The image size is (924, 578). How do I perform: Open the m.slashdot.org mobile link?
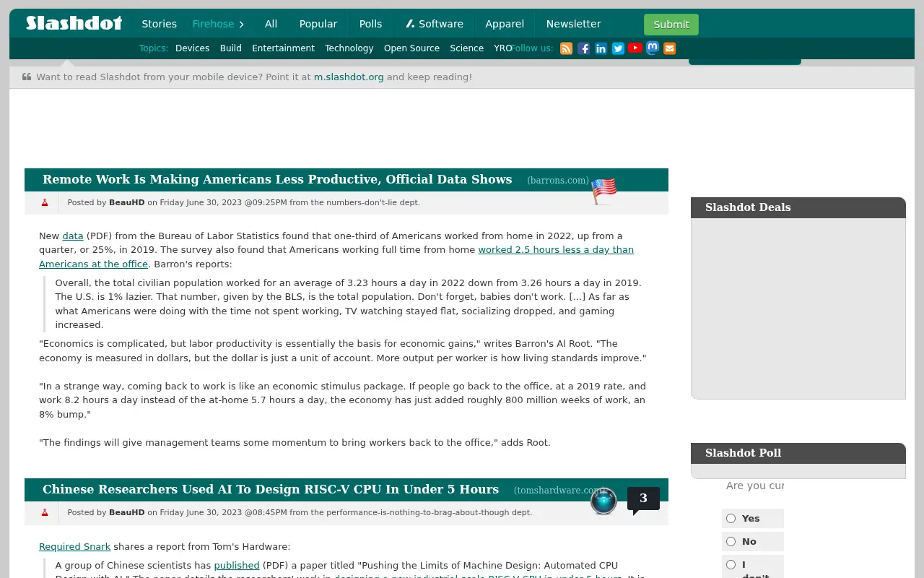pyautogui.click(x=349, y=77)
